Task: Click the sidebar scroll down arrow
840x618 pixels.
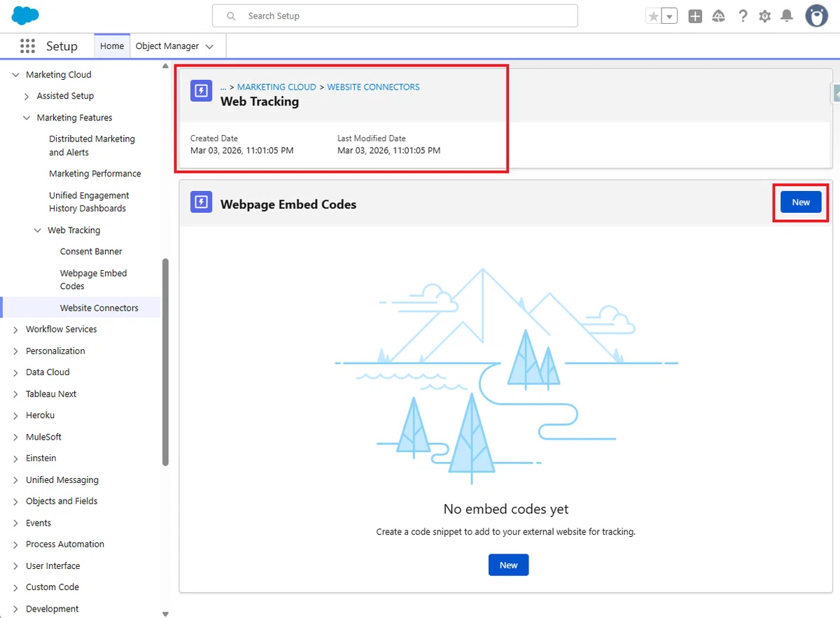Action: pyautogui.click(x=165, y=614)
